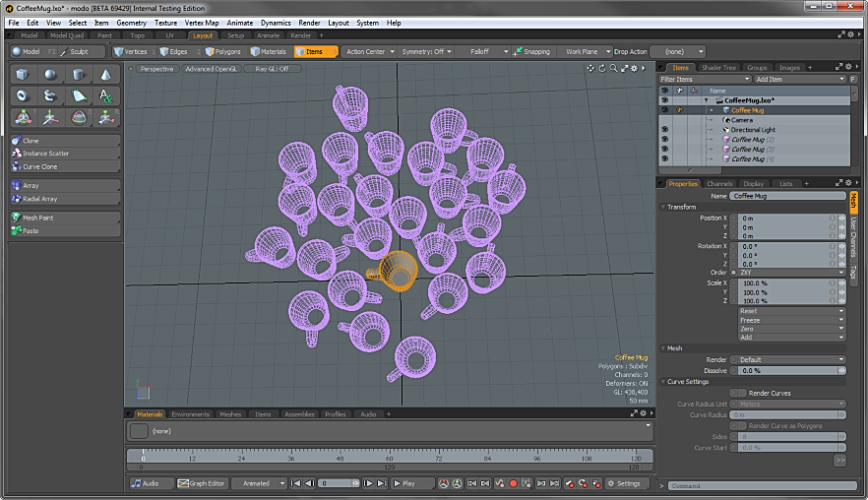Click the viewport rotate icon

[602, 68]
